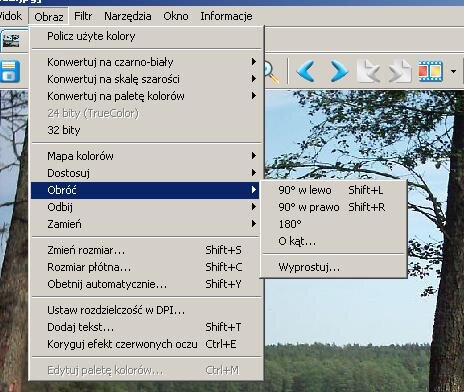Rotate image 90° w prawo
The width and height of the screenshot is (464, 392).
coord(333,207)
